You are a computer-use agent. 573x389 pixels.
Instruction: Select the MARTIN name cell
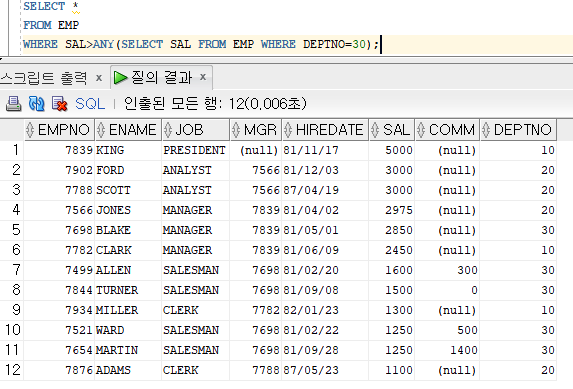point(128,350)
